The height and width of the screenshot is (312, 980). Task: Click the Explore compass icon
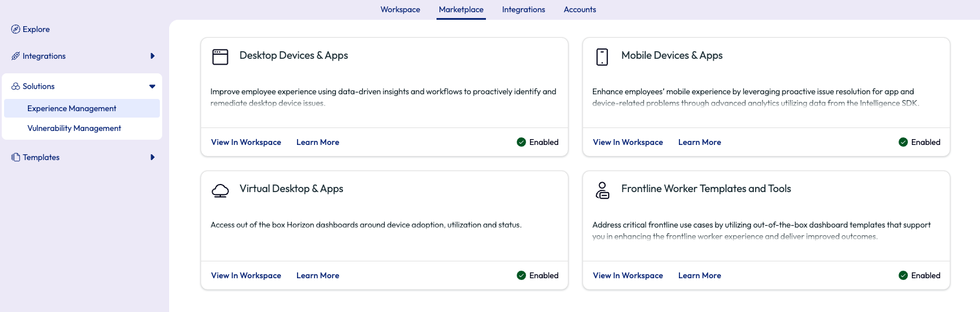pos(16,29)
